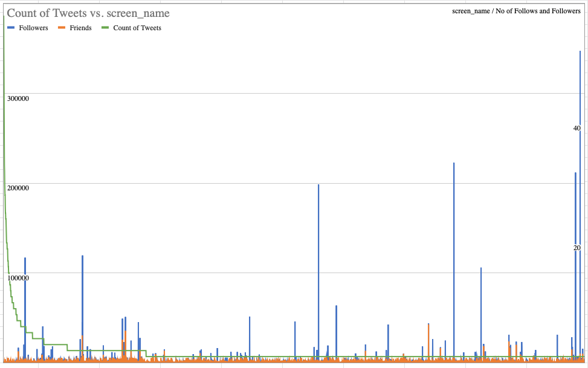Click the 300000 left axis label
The image size is (588, 368).
click(x=18, y=98)
